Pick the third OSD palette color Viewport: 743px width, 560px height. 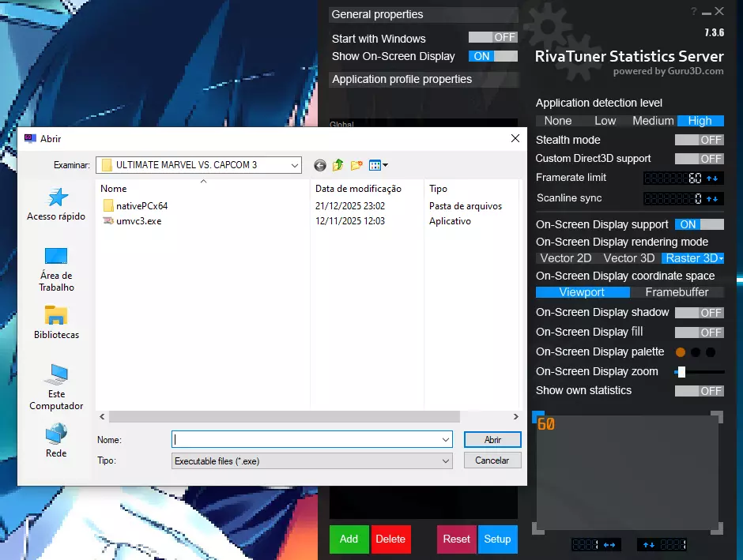pos(711,352)
